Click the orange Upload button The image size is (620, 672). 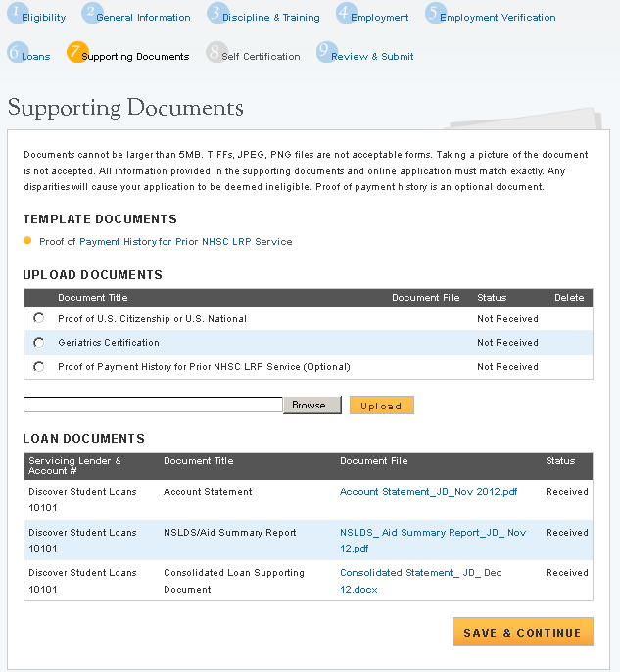tap(382, 405)
